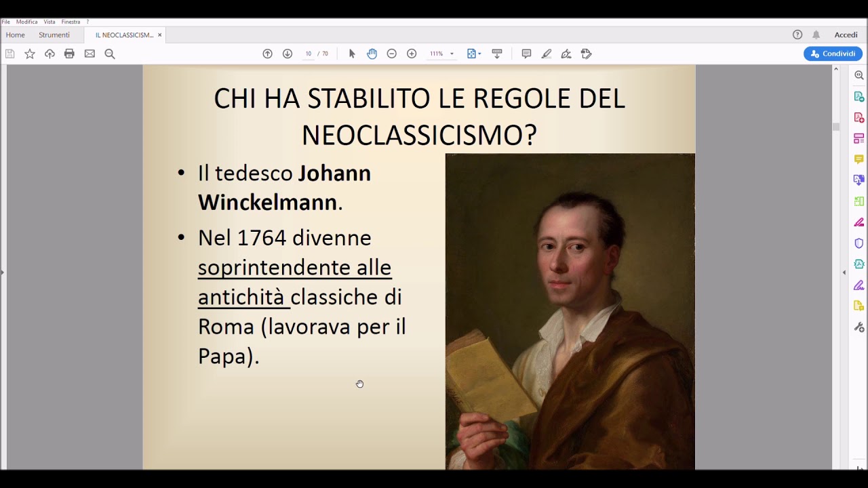
Task: Click the bold name 'Winckelmann'
Action: pos(267,203)
